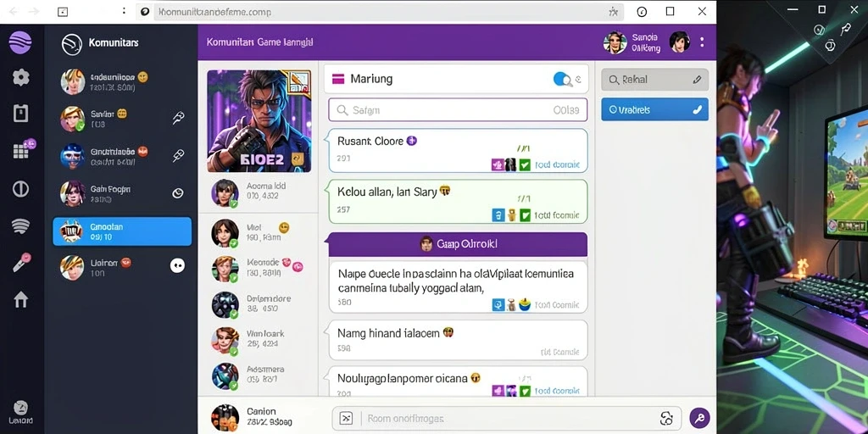Select the half-circle contrast icon in sidebar
Screen dimensions: 868x434
click(x=20, y=189)
